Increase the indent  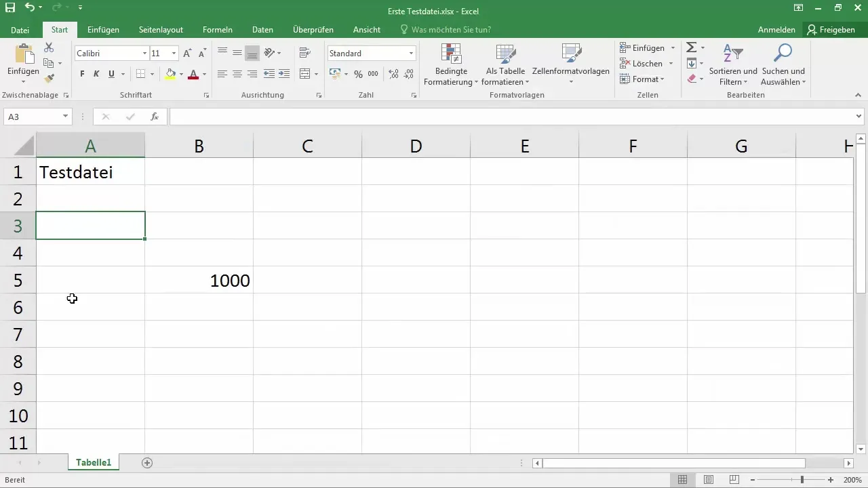[x=284, y=74]
